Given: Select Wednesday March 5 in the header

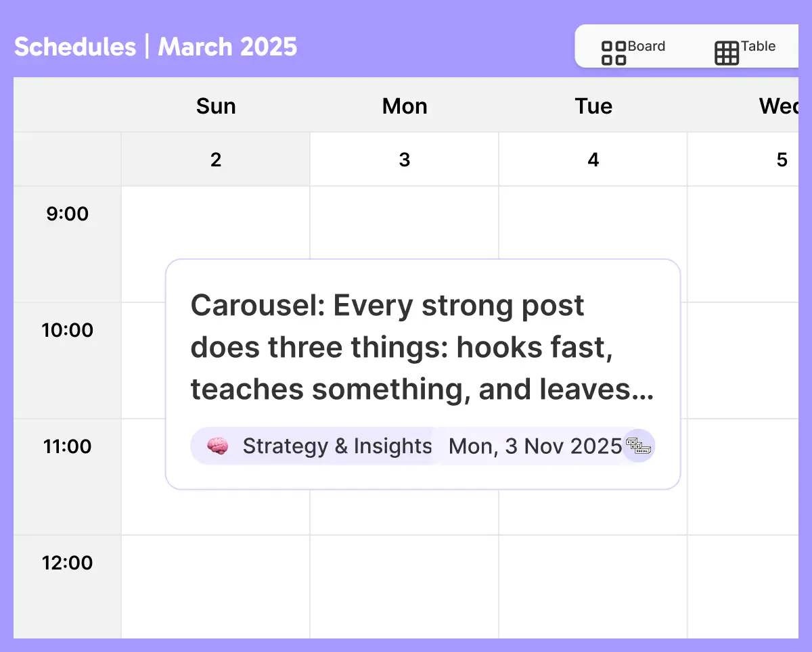Looking at the screenshot, I should pyautogui.click(x=782, y=159).
